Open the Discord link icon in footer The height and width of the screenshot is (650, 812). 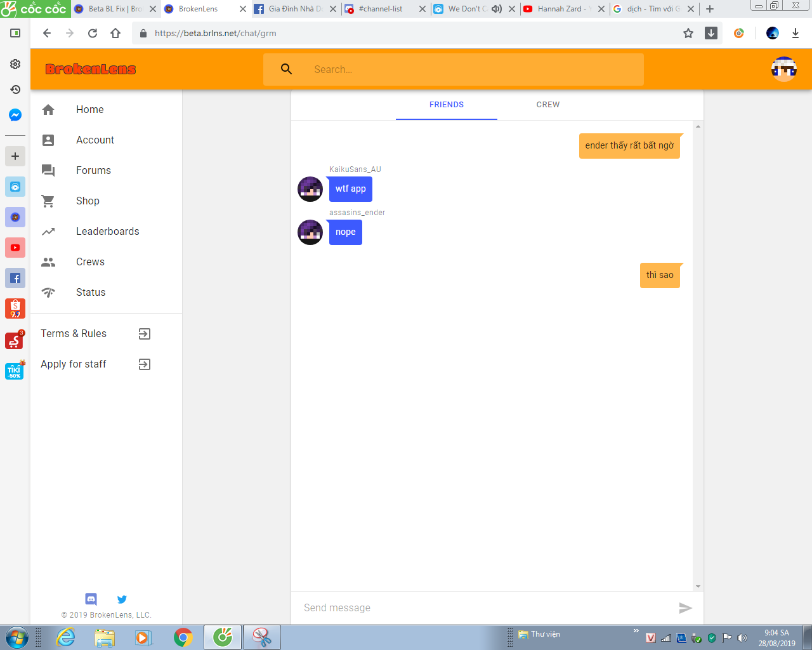pos(91,599)
